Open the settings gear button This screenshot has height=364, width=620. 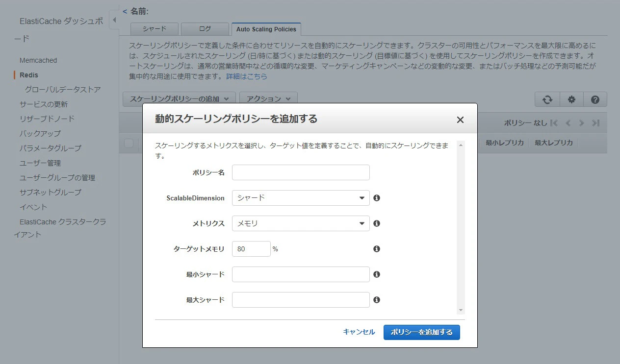[x=571, y=99]
